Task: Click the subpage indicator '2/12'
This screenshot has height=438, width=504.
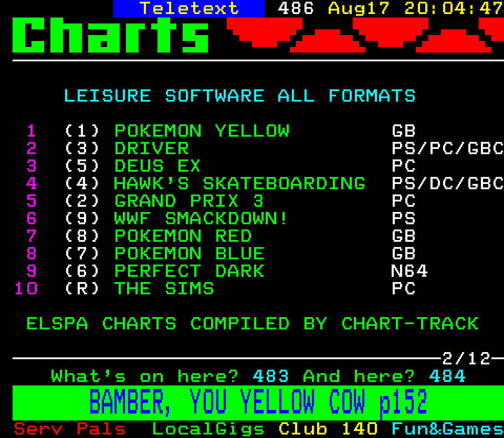Action: [466, 359]
